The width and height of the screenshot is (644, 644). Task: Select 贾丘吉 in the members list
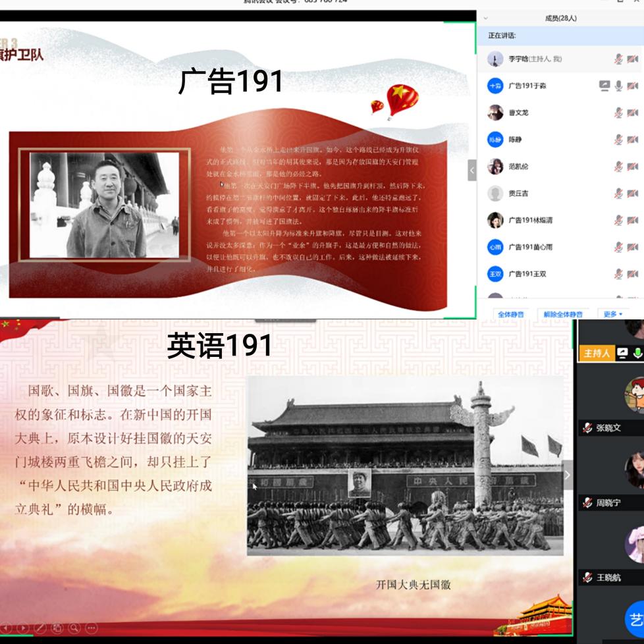(x=518, y=194)
